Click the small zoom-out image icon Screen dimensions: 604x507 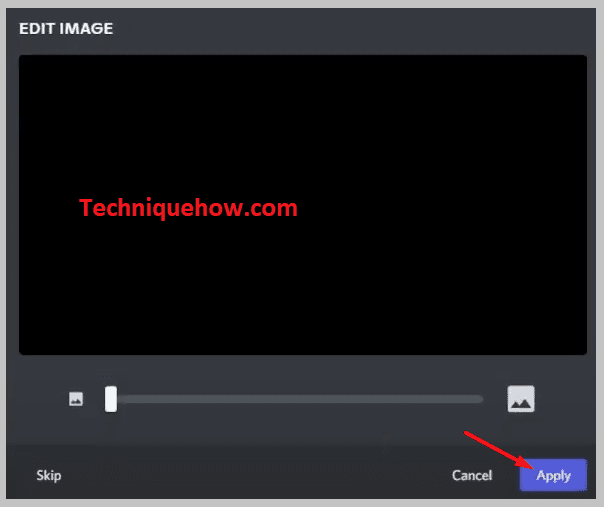tap(76, 399)
